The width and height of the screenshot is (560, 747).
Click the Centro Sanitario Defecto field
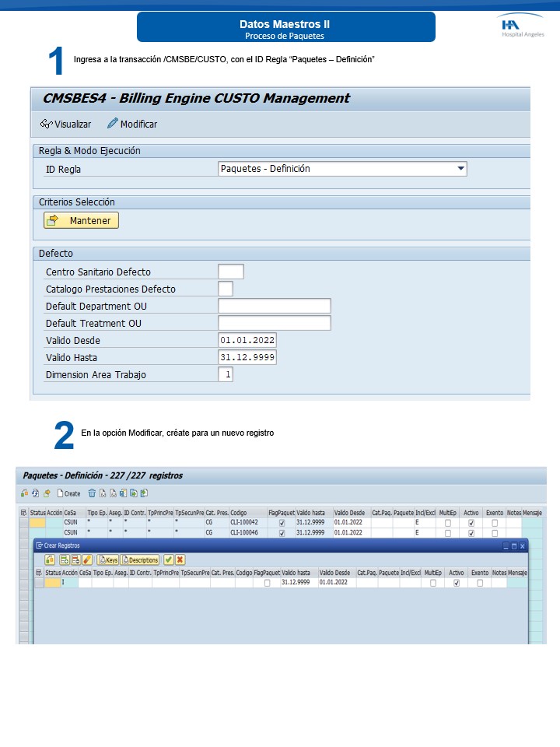[230, 272]
